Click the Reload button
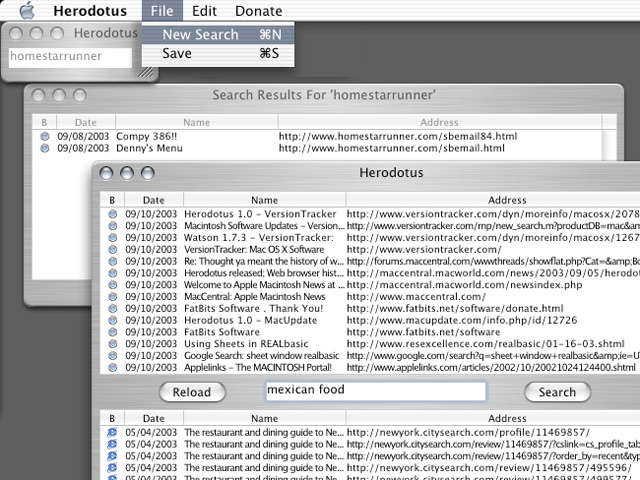640x480 pixels. pos(192,392)
